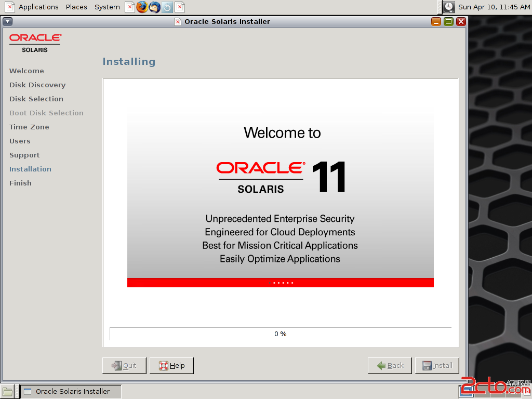Viewport: 532px width, 399px height.
Task: Click 'Engineered for Cloud Deployments' text
Action: [280, 232]
